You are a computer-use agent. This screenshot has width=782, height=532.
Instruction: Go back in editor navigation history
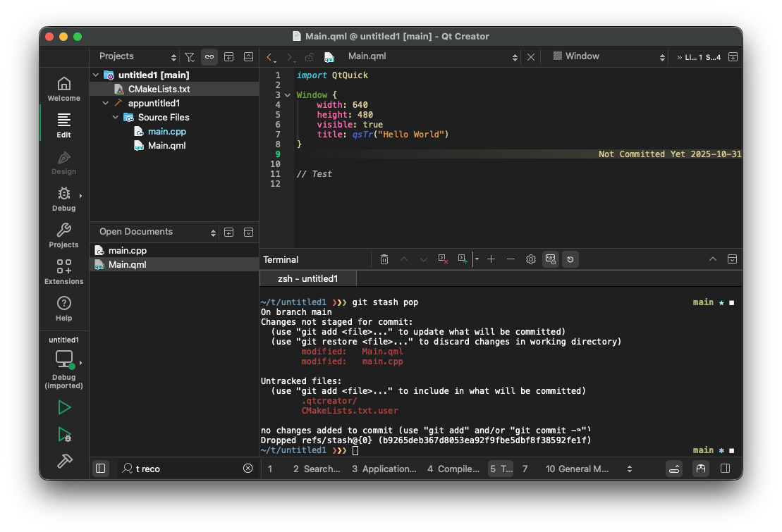coord(269,57)
